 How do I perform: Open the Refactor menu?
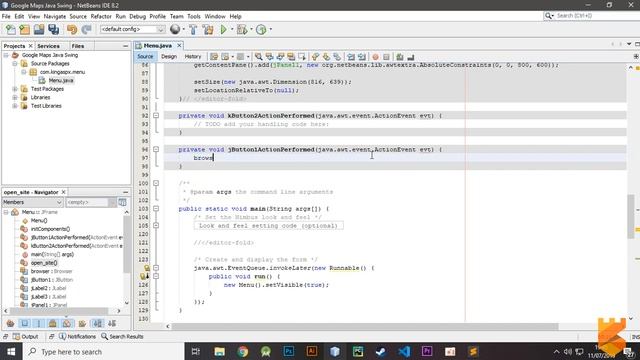[101, 16]
